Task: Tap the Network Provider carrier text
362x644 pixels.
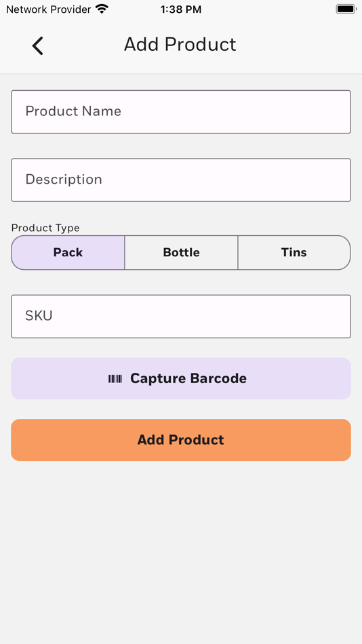Action: [x=49, y=9]
